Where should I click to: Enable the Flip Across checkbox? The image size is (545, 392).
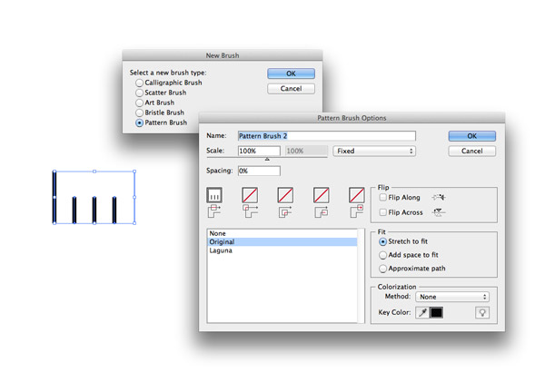coord(383,212)
